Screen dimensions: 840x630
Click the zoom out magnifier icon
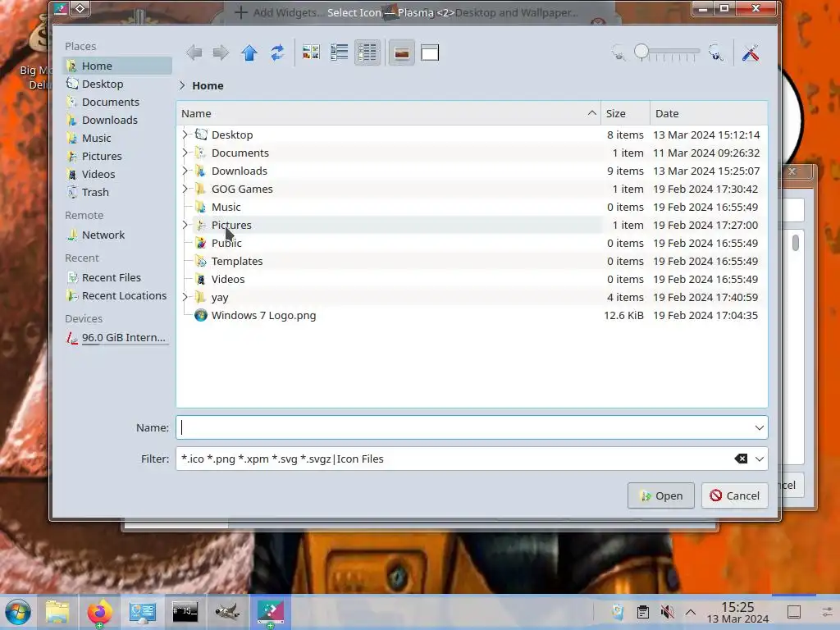[619, 52]
